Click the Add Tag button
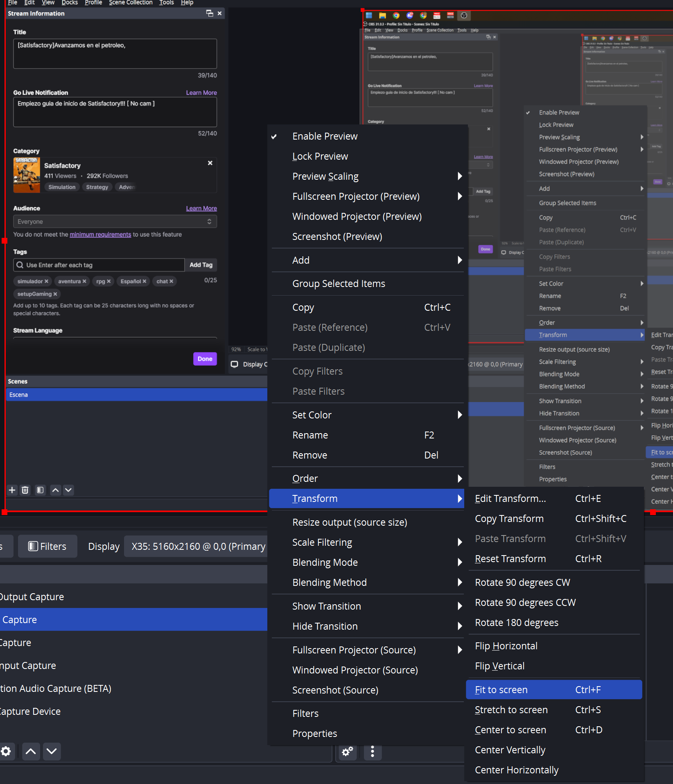The image size is (673, 784). click(201, 265)
